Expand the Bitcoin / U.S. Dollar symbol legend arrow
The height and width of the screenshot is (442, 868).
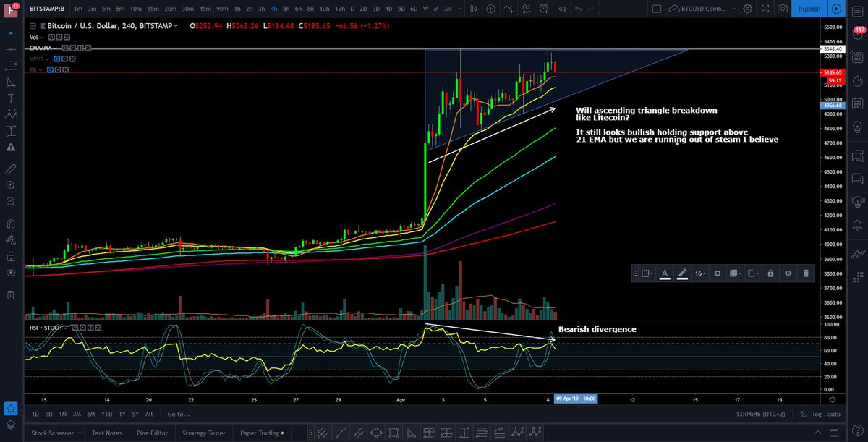click(176, 26)
